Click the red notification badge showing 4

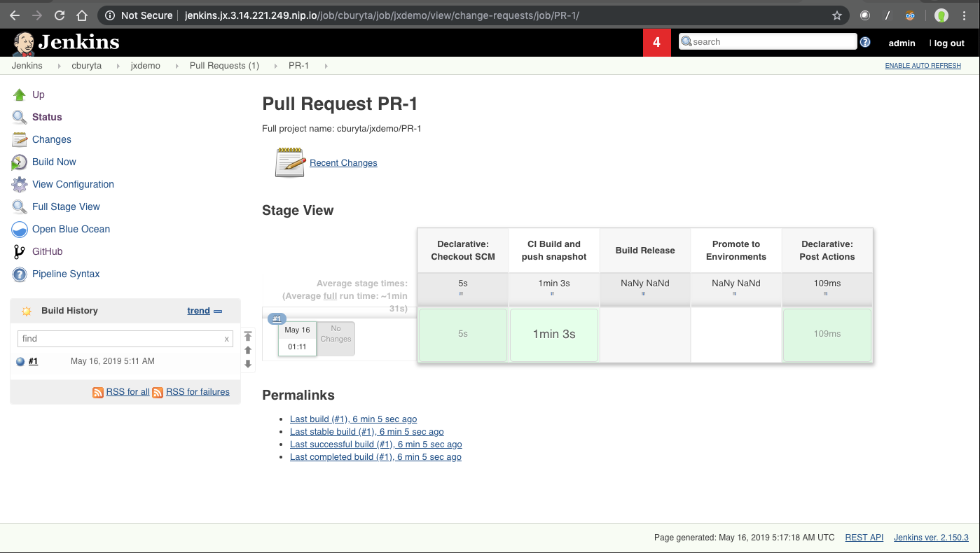coord(657,42)
